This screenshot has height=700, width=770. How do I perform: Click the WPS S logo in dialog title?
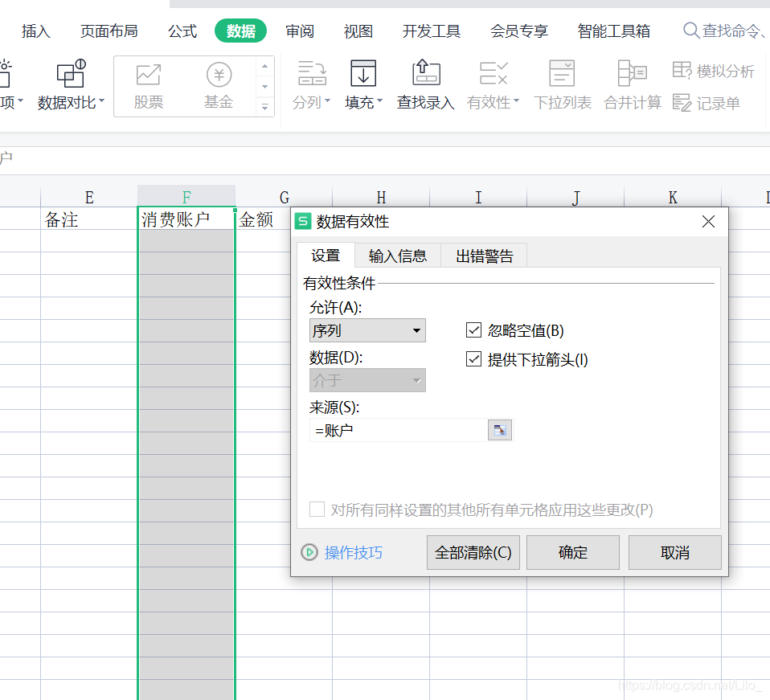304,221
